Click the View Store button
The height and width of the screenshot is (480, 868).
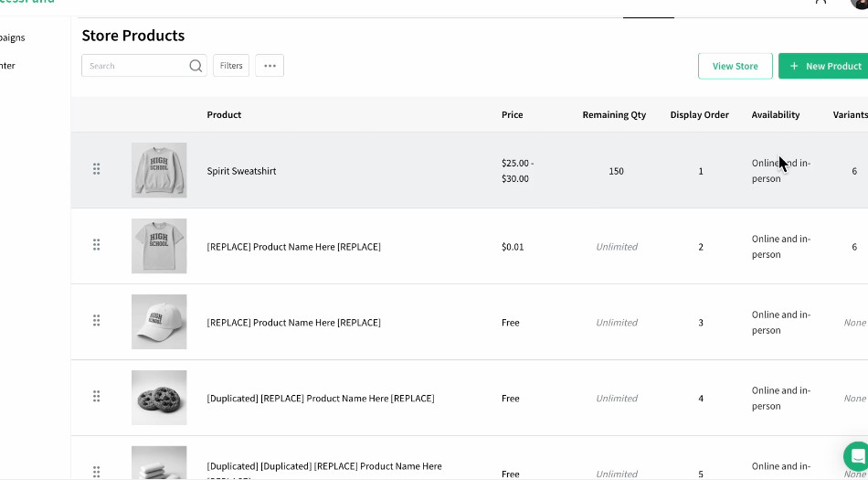(x=736, y=66)
